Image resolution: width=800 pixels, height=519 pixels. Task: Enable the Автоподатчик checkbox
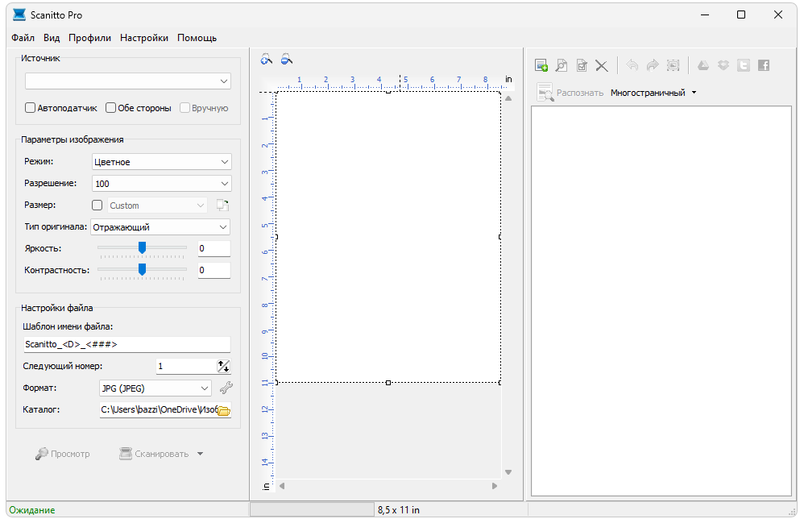point(30,108)
